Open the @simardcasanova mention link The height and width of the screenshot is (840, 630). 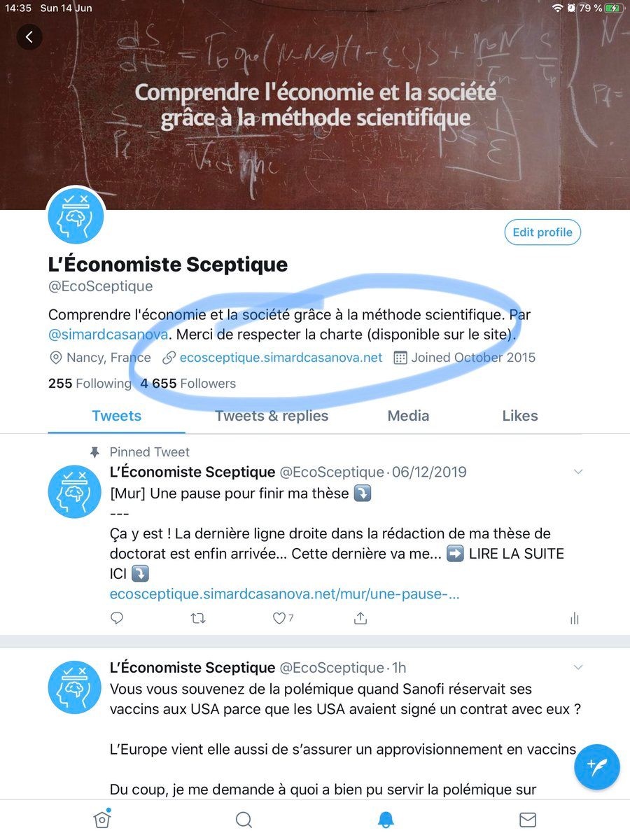click(108, 335)
